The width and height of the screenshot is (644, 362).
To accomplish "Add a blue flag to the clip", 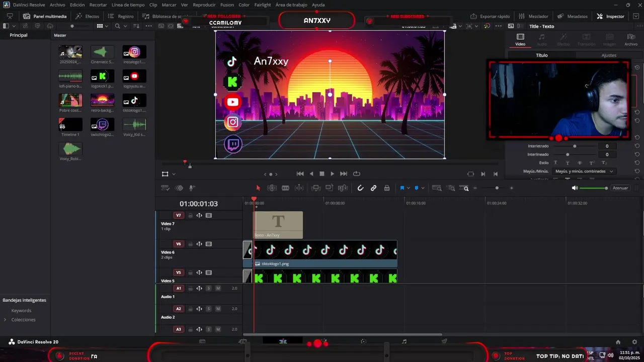I will pos(402,188).
